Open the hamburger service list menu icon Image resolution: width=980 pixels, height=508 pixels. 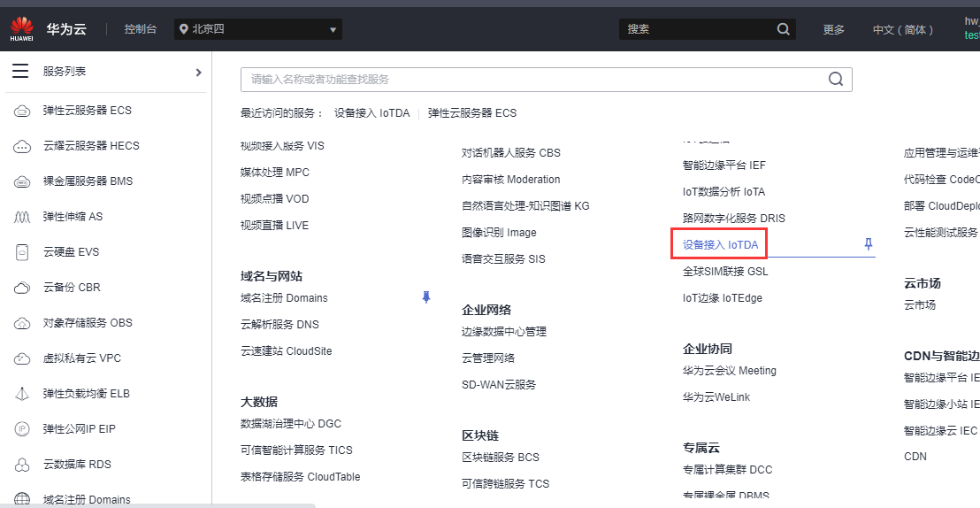(20, 71)
